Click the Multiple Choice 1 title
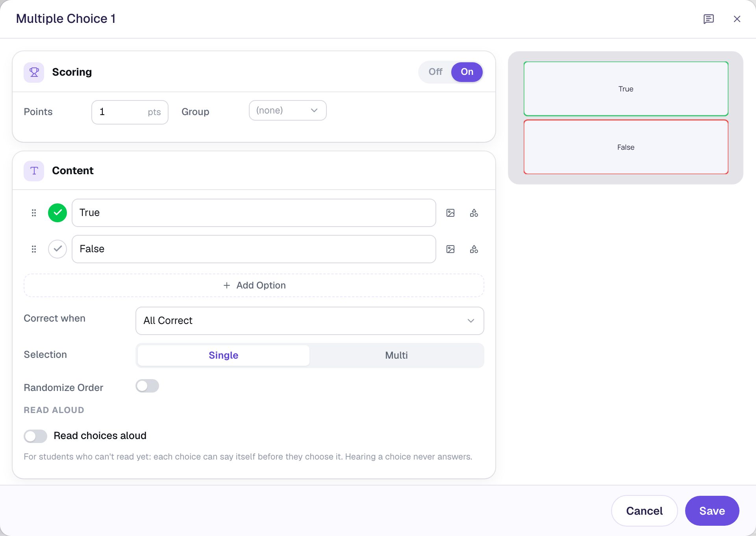This screenshot has width=756, height=536. (66, 19)
